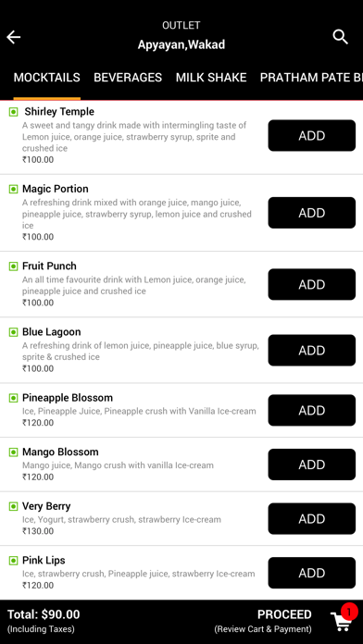Open the shopping cart icon
363x644 pixels.
[341, 622]
